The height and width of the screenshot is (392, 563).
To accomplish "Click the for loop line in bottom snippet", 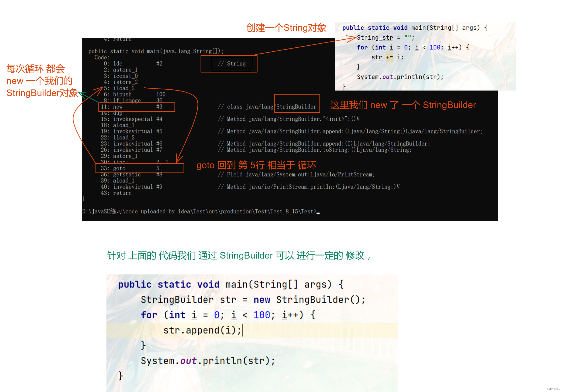I will 228,315.
